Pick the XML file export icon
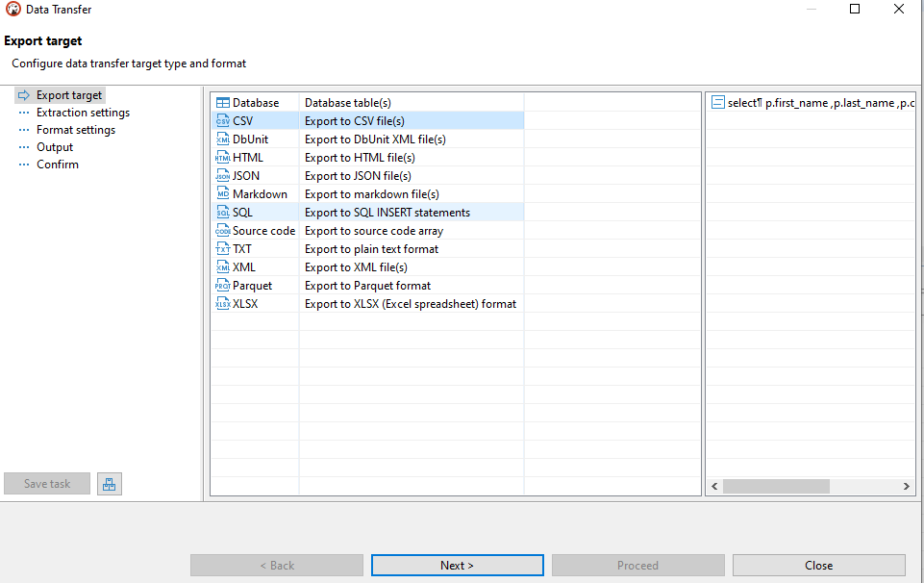This screenshot has height=583, width=924. point(222,266)
